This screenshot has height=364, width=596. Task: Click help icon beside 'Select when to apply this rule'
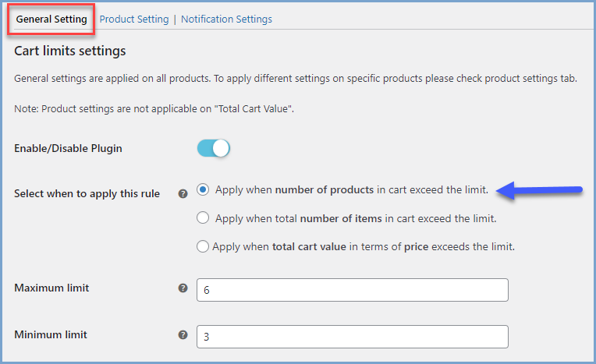tap(183, 193)
